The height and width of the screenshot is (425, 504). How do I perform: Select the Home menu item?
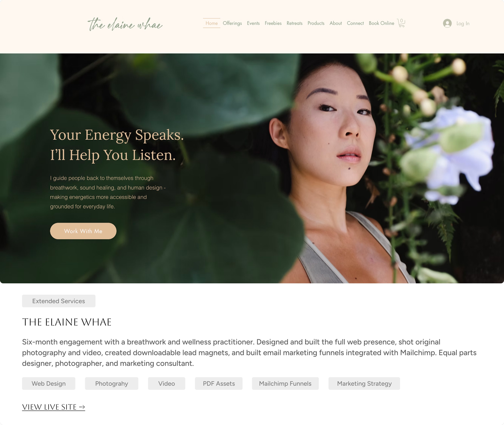click(x=212, y=23)
